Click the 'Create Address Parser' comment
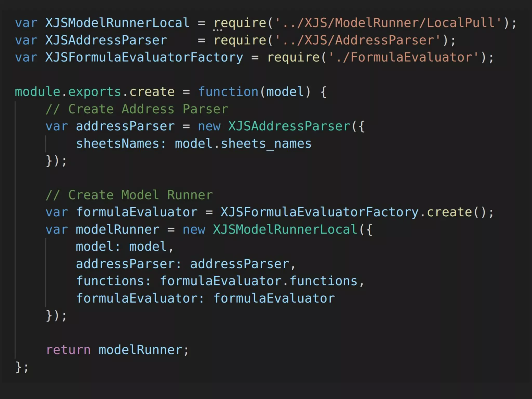The width and height of the screenshot is (532, 399). tap(137, 109)
